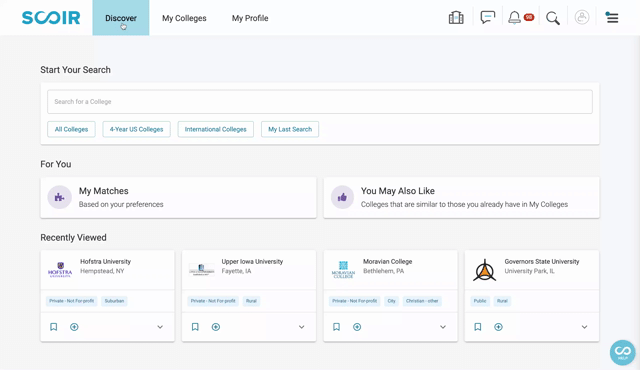Viewport: 640px width, 370px height.
Task: Bookmark Moravian College
Action: pos(336,327)
